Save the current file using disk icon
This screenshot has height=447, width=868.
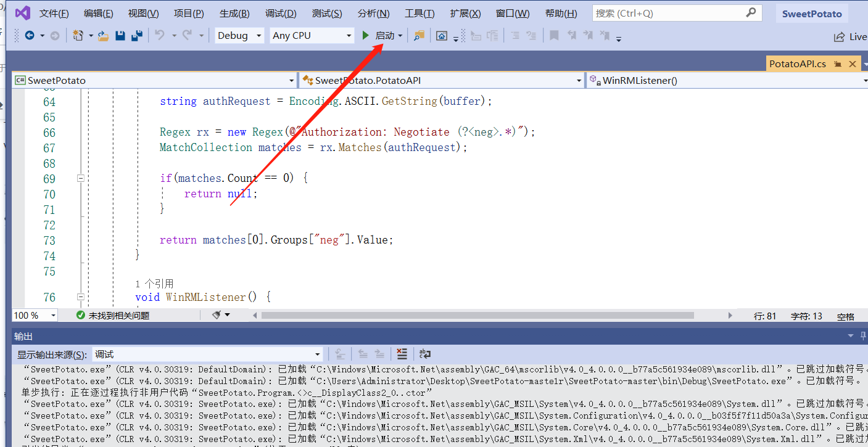(x=120, y=36)
